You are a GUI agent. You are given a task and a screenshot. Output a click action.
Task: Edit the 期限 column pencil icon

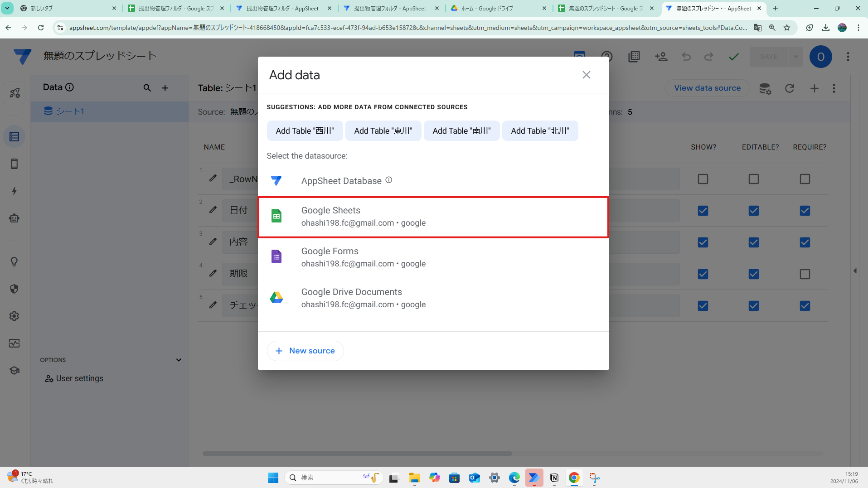(213, 273)
